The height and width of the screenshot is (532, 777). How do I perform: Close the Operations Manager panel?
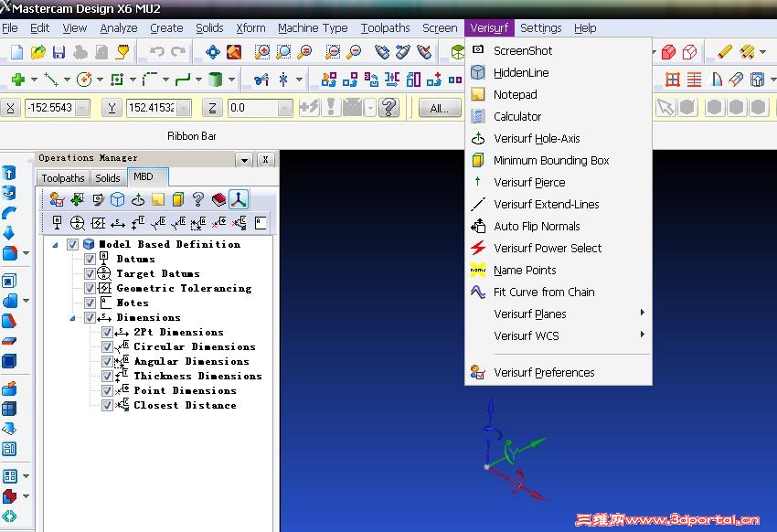click(266, 159)
